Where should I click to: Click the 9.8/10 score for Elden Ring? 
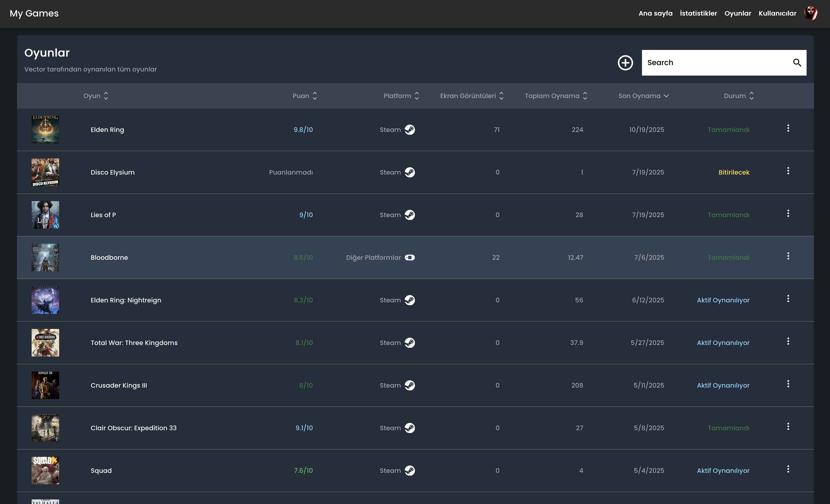click(x=303, y=130)
